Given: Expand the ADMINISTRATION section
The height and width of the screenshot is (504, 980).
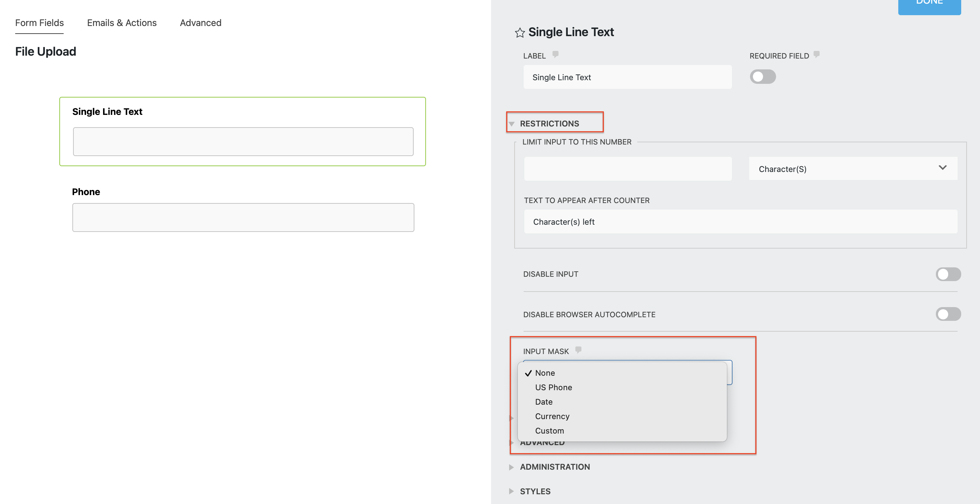Looking at the screenshot, I should click(554, 467).
